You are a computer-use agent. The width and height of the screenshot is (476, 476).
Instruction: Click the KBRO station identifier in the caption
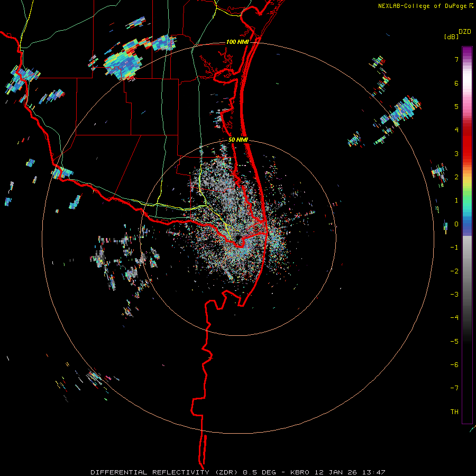coord(300,472)
